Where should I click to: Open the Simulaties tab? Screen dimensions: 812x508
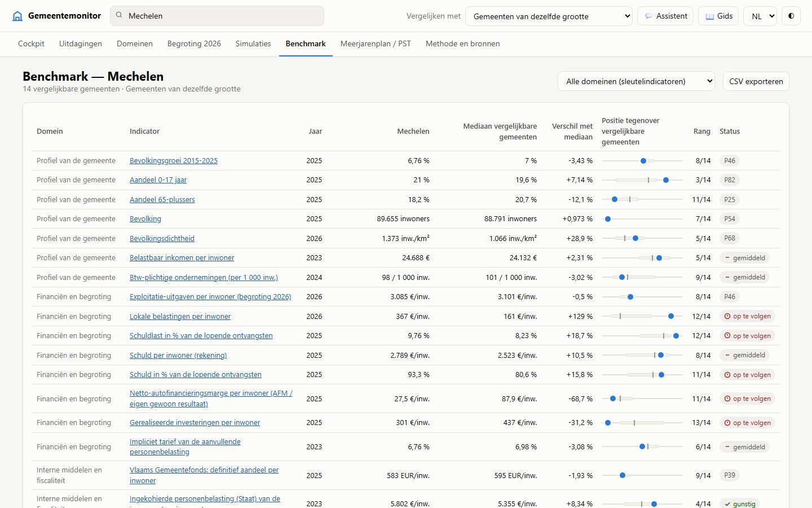point(253,43)
